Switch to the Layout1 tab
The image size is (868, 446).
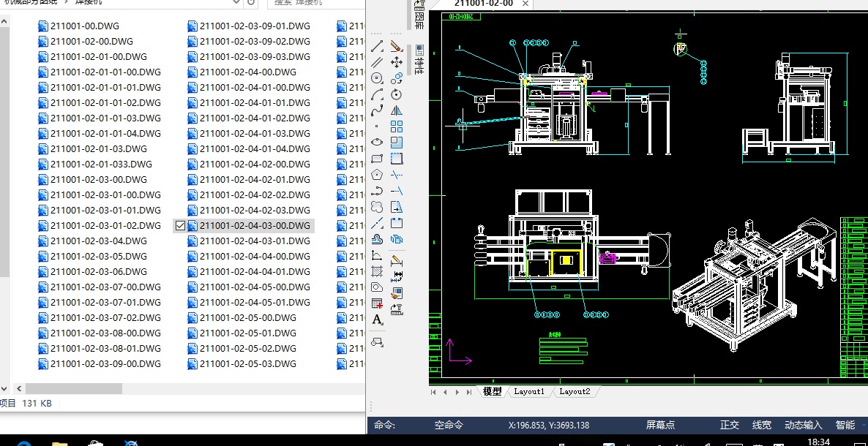(529, 391)
